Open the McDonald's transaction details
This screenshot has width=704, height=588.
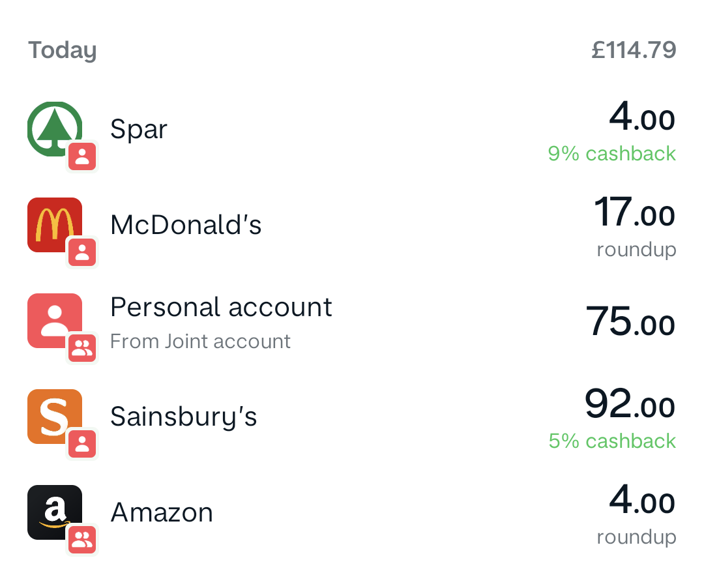coord(186,225)
